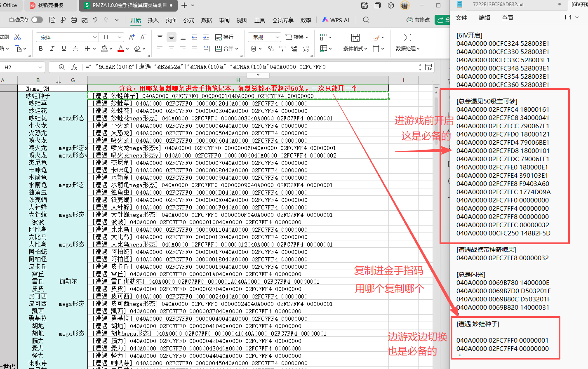Toggle italic text formatting

point(52,49)
